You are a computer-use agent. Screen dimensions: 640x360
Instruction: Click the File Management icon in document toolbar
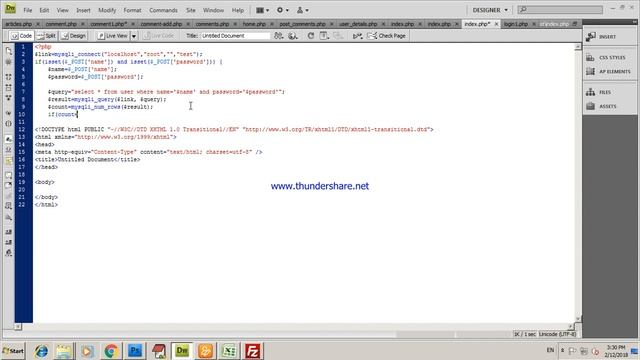pyautogui.click(x=278, y=36)
